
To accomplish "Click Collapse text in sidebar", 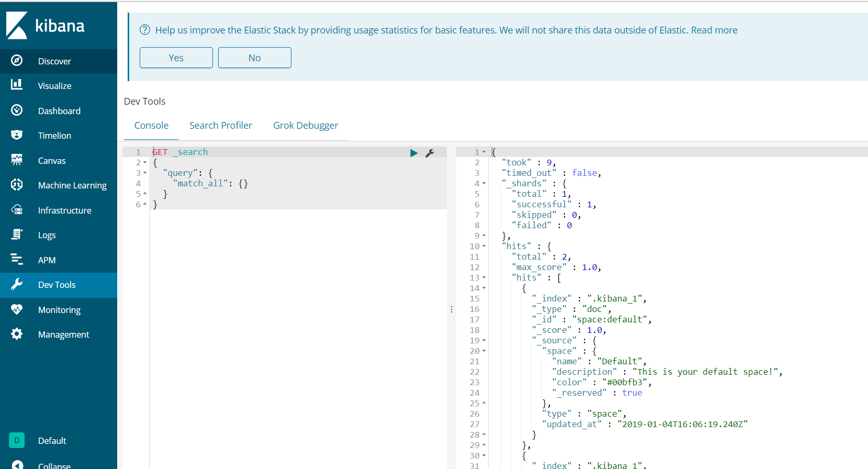I will coord(54,465).
